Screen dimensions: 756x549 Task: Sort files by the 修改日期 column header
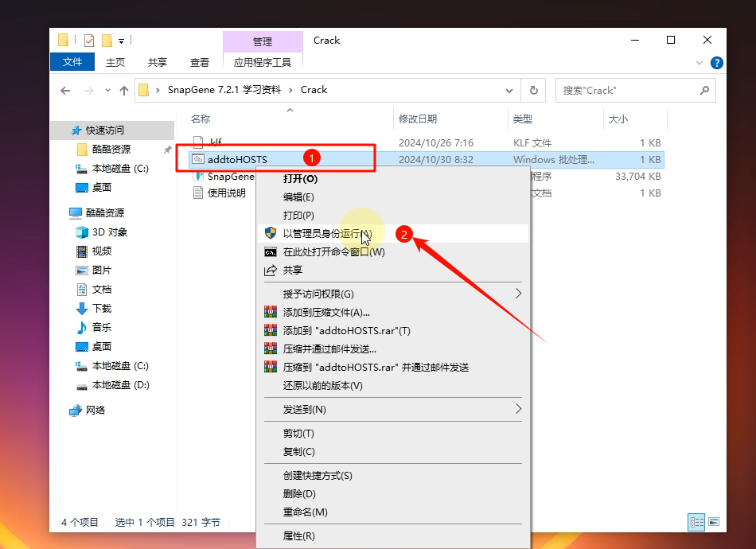click(x=418, y=119)
